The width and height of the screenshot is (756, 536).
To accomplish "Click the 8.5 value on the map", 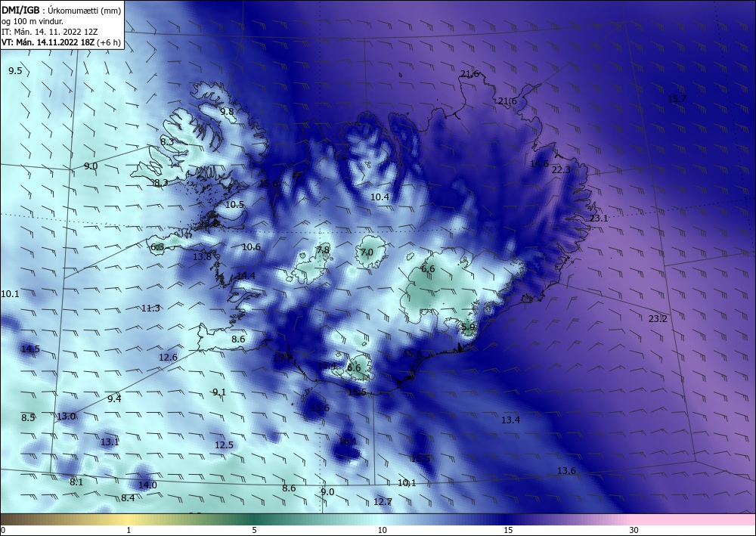I will tap(28, 417).
